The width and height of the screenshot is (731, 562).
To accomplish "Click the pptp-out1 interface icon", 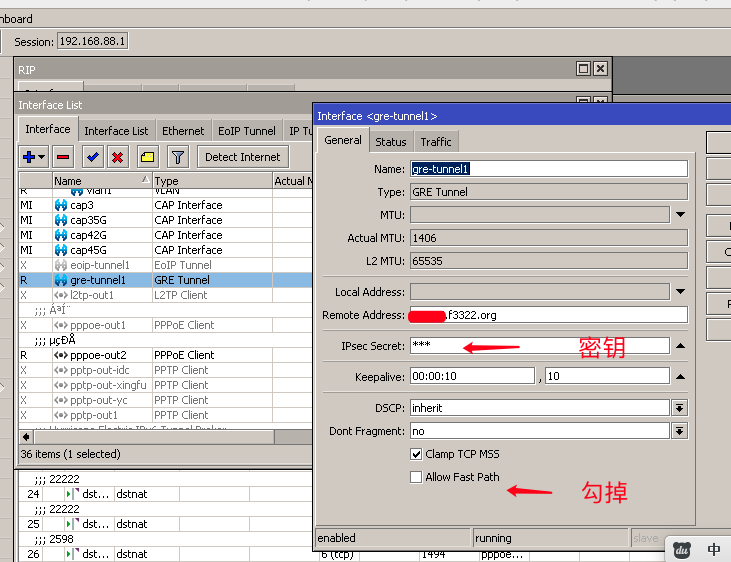I will tap(61, 415).
